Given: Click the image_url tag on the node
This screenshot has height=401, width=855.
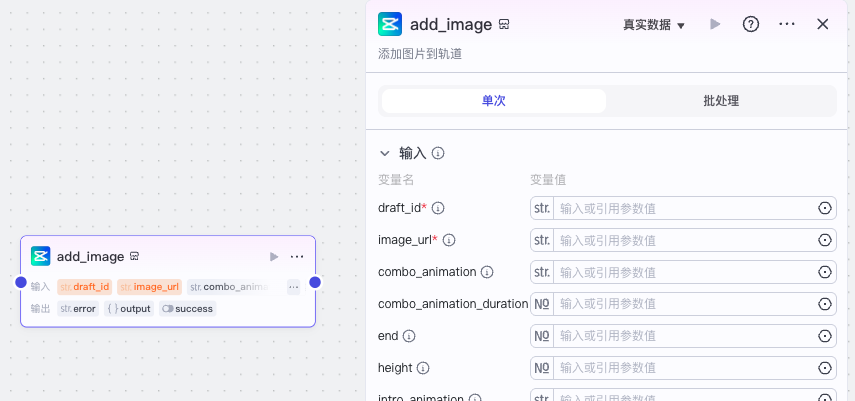Looking at the screenshot, I should [149, 287].
